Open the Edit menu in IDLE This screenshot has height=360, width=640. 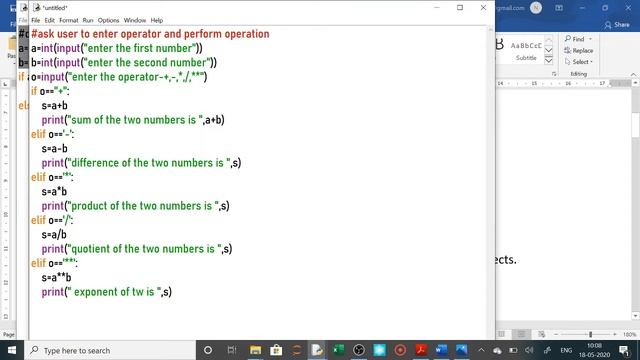coord(49,20)
